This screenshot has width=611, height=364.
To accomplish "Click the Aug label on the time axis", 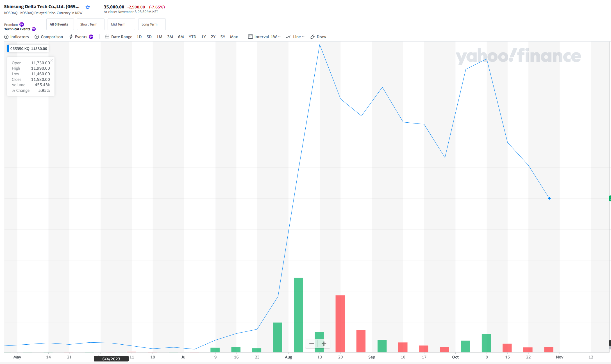I will pos(289,357).
